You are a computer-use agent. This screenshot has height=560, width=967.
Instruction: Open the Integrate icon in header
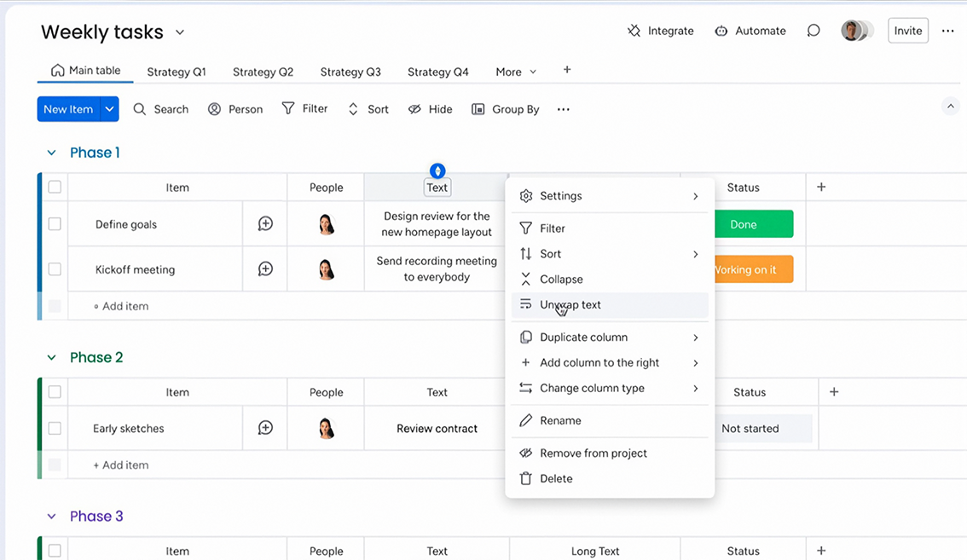(634, 31)
